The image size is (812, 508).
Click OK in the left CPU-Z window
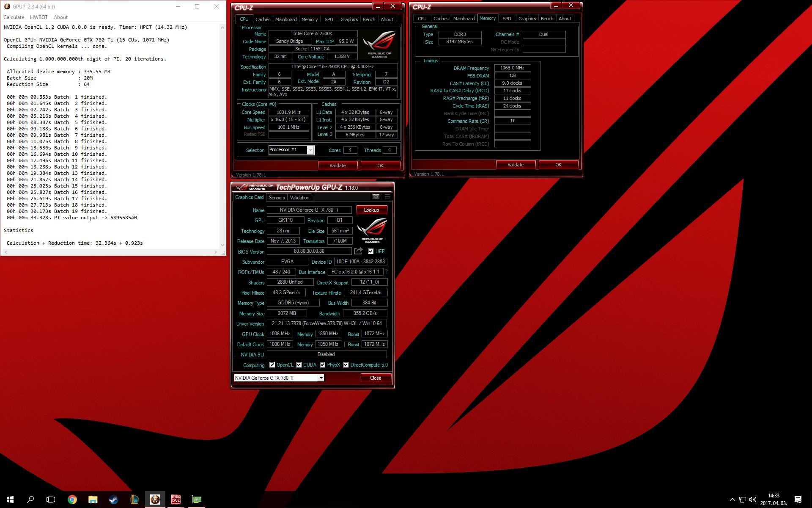[x=380, y=166]
